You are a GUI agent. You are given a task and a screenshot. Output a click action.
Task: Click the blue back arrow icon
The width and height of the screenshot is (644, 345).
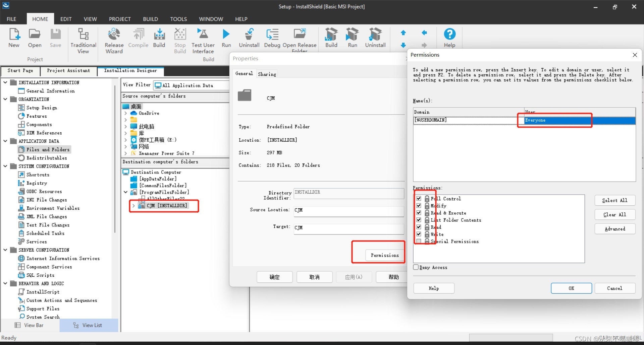click(424, 33)
